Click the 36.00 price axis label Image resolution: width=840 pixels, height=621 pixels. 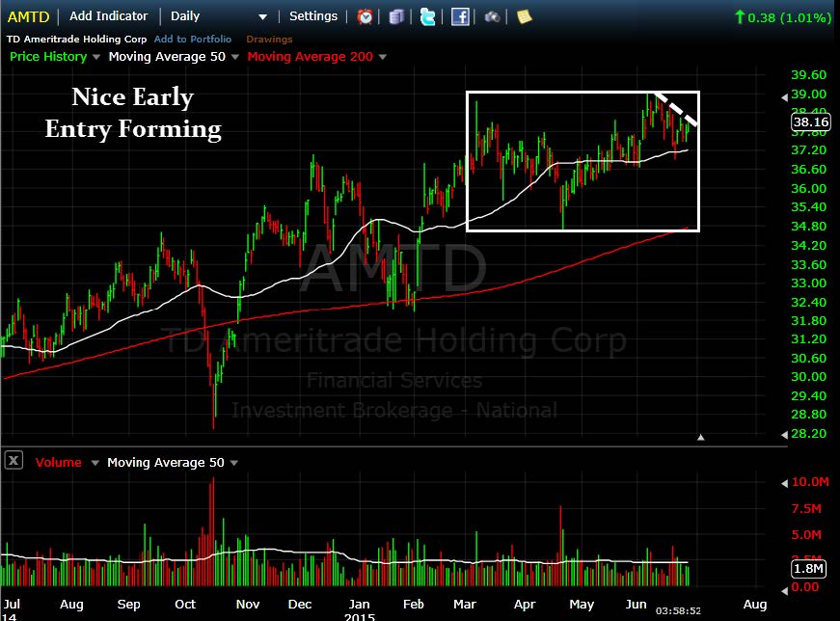coord(809,189)
